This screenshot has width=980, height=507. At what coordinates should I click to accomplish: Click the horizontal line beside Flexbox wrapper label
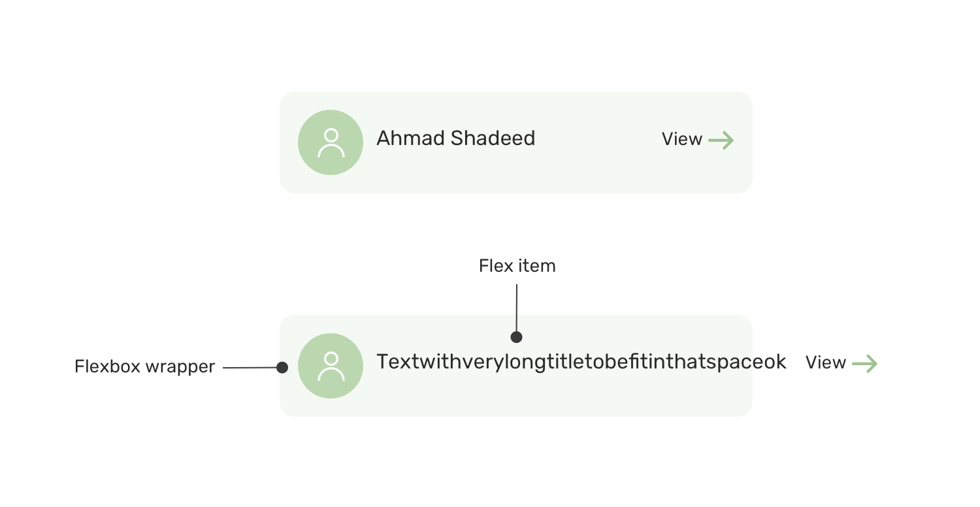click(x=250, y=368)
